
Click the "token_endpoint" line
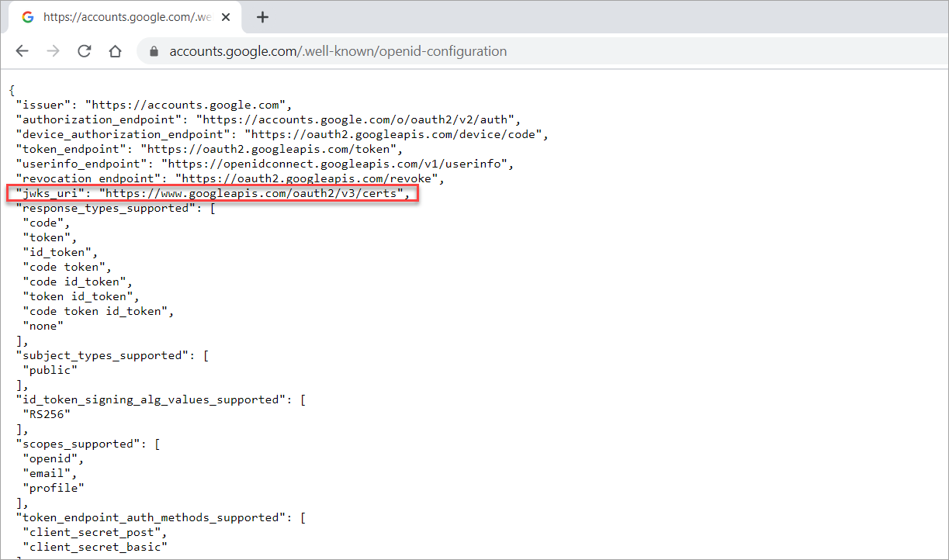tap(210, 149)
